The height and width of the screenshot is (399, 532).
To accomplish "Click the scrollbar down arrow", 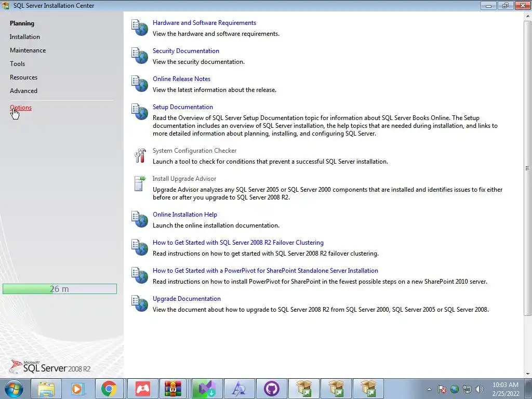I will point(527,374).
